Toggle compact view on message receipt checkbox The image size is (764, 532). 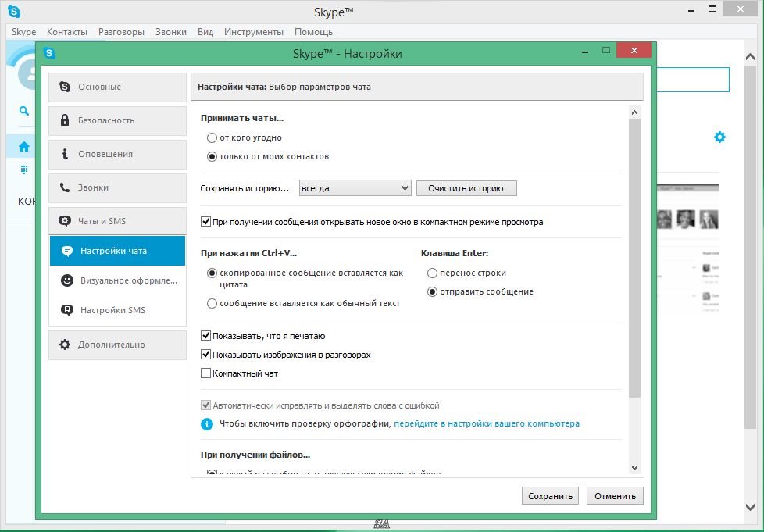(205, 222)
